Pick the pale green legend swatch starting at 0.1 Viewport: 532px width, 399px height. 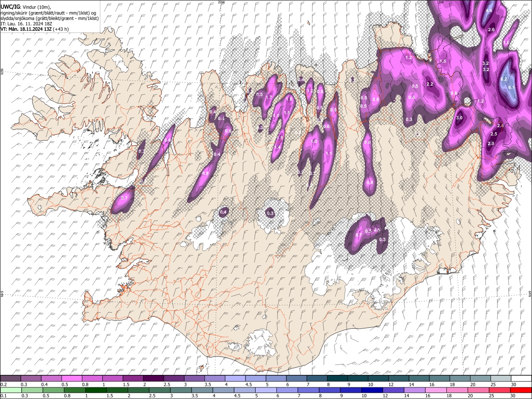click(10, 390)
